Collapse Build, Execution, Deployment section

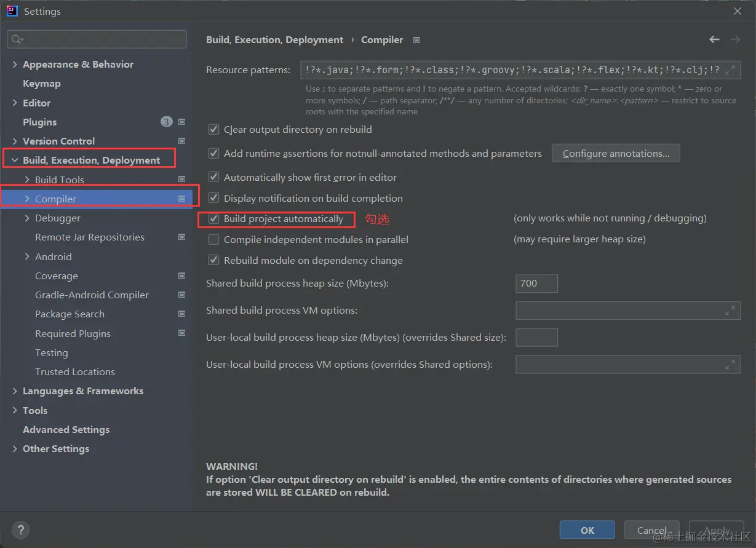point(15,160)
